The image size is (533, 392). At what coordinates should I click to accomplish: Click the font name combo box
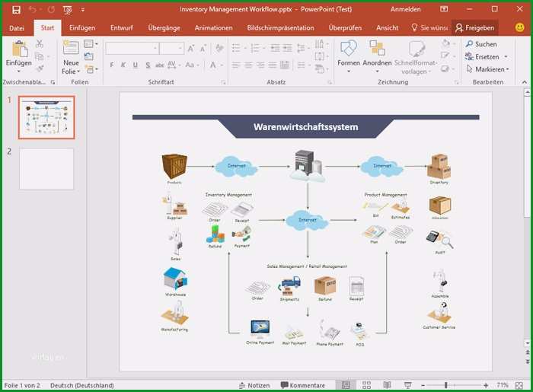[x=132, y=48]
